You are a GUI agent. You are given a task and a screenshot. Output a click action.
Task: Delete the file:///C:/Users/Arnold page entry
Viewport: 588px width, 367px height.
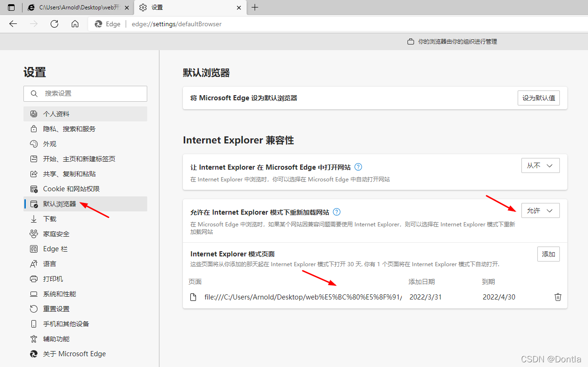click(558, 297)
